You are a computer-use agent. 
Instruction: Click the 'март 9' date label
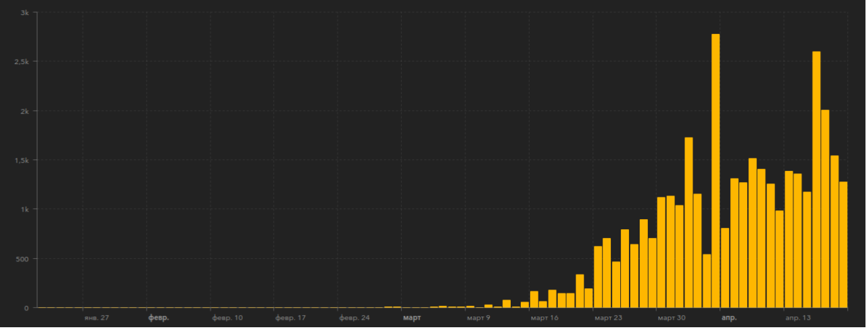pos(479,318)
